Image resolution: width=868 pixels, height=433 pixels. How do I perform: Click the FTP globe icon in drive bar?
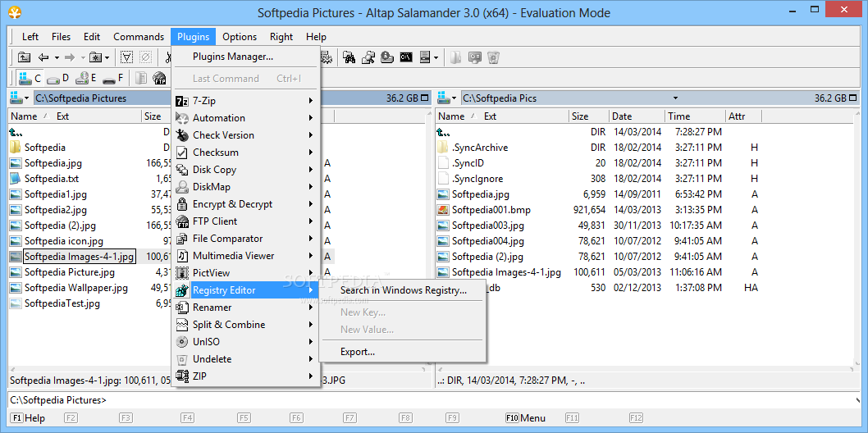pos(160,78)
